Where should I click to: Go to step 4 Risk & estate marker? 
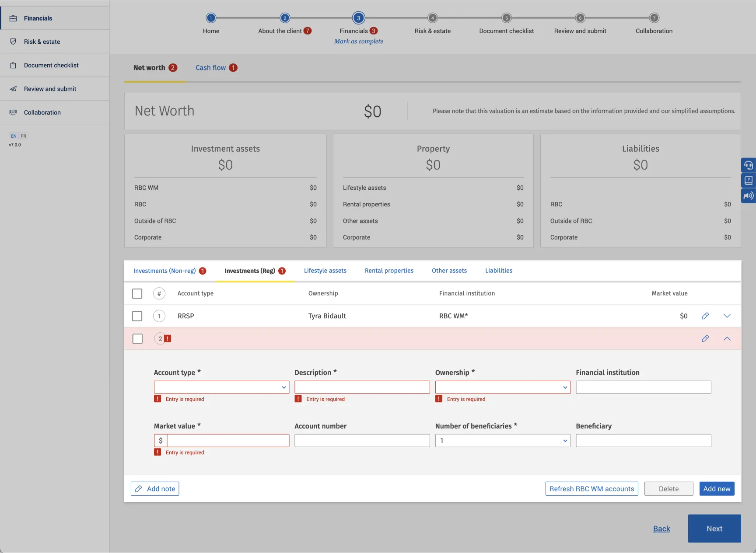tap(432, 18)
